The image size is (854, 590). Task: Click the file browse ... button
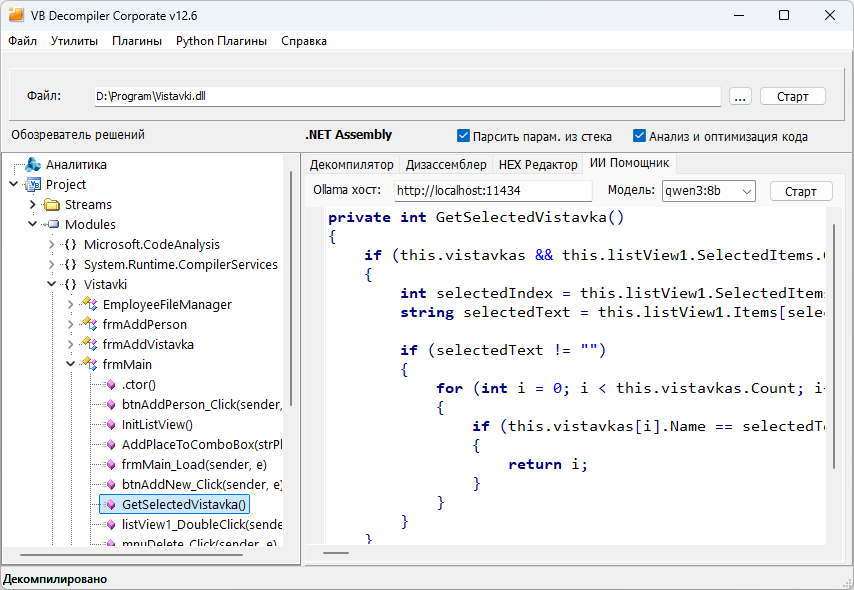[x=740, y=96]
